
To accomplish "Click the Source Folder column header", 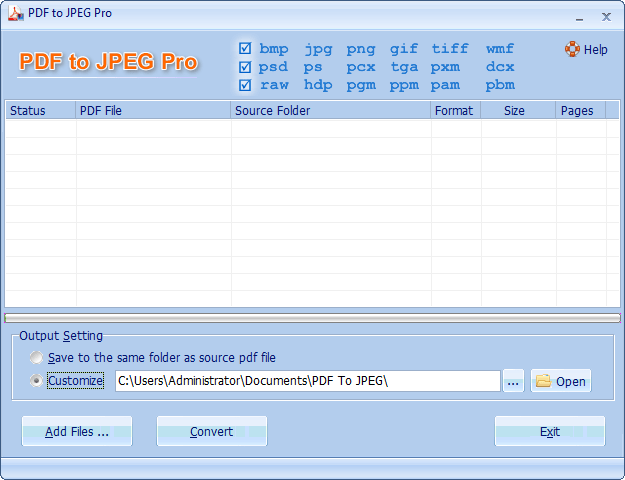I will pos(330,111).
